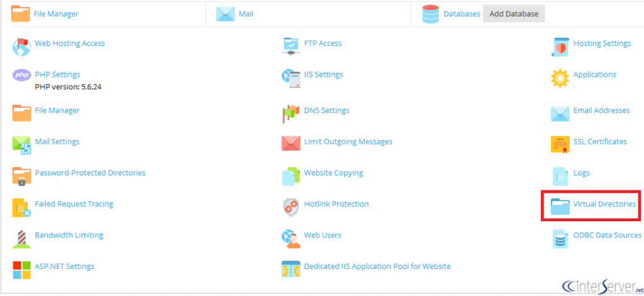Click the DNS Settings flags icon
Screen dimensions: 644x296
click(291, 114)
